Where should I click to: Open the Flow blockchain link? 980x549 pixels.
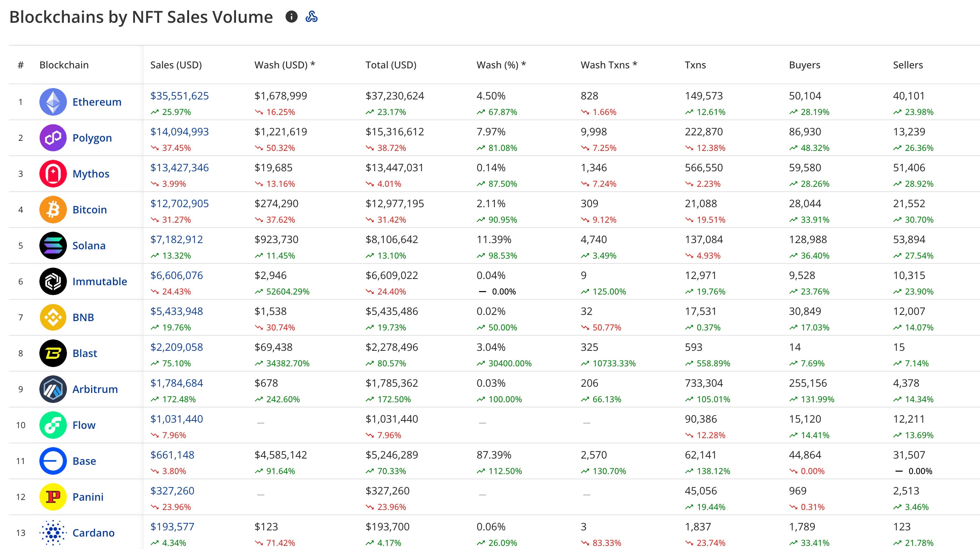(x=84, y=425)
